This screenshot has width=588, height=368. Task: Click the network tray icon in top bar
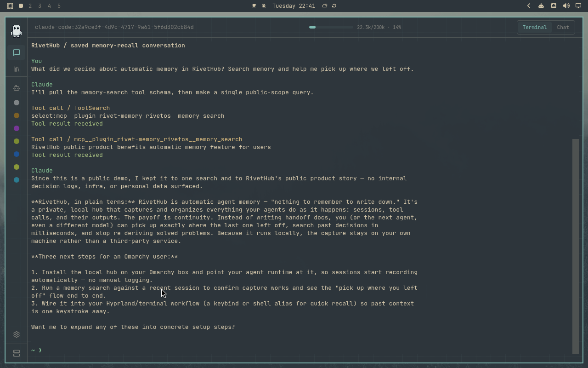554,6
